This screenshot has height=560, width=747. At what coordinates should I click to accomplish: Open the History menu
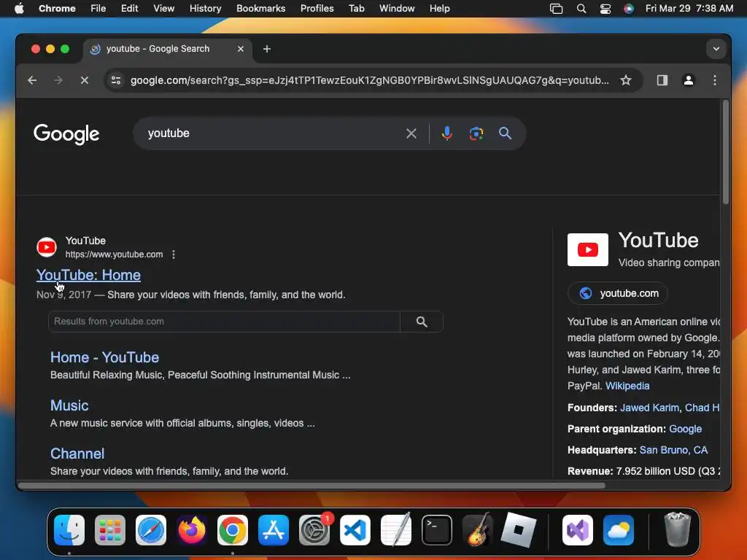[x=205, y=9]
